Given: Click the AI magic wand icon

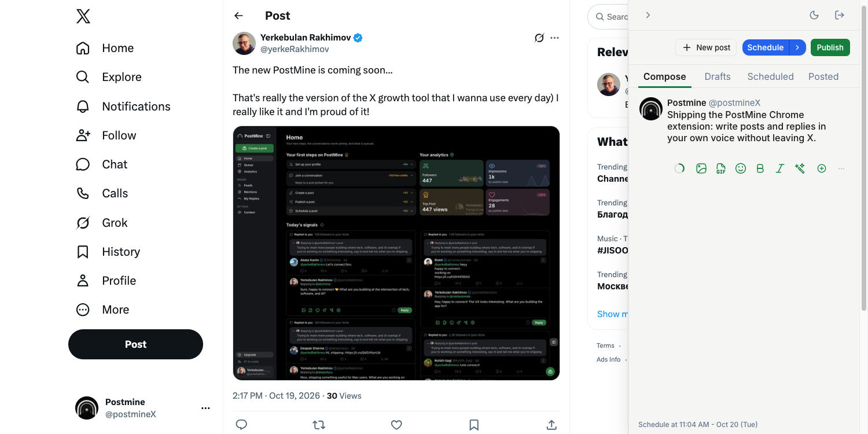Looking at the screenshot, I should [800, 168].
